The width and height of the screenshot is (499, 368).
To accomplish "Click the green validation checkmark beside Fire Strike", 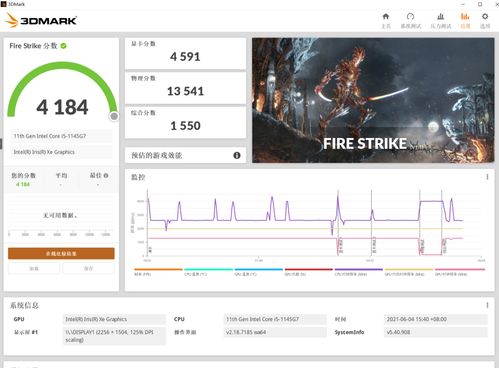I will coord(63,46).
